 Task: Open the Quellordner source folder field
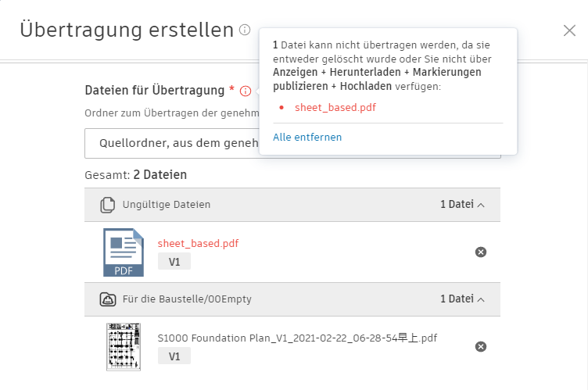[172, 143]
